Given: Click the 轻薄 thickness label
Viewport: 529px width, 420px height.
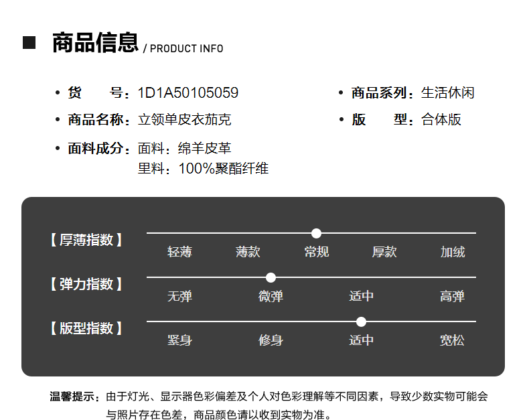Looking at the screenshot, I should (179, 252).
